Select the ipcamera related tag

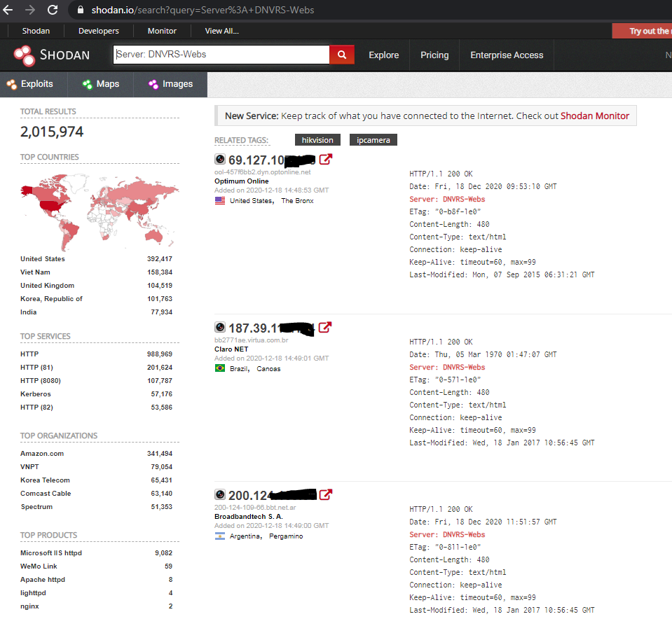(373, 139)
